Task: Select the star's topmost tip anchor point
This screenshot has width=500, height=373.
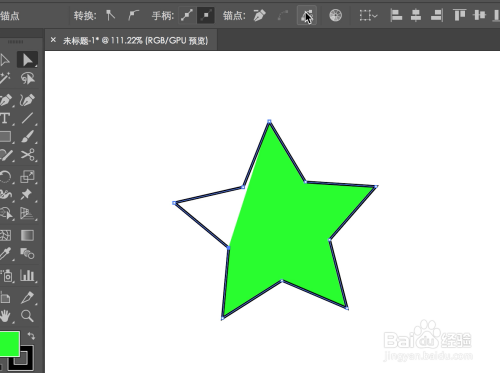Action: [269, 121]
